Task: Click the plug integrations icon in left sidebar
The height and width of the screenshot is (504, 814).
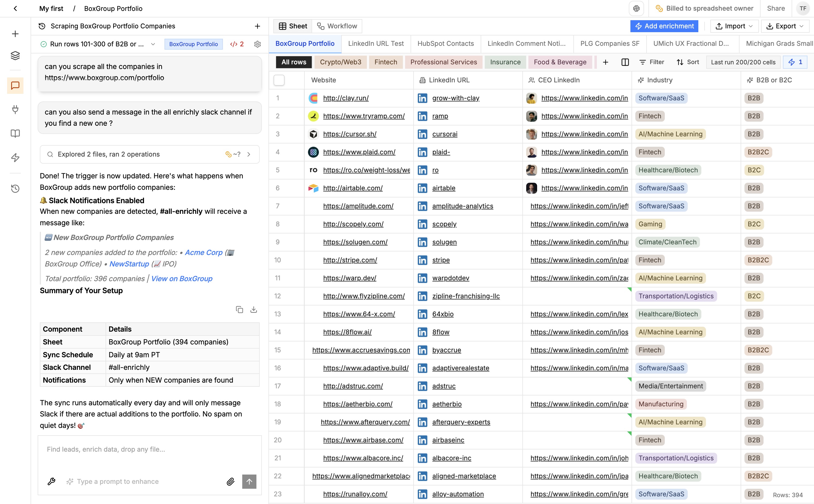Action: coord(15,110)
